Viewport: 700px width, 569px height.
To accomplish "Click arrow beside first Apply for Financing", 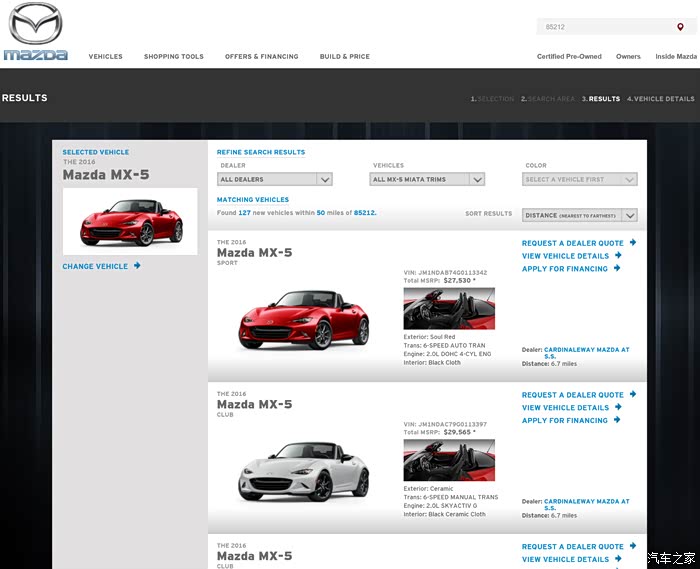I will tap(617, 269).
